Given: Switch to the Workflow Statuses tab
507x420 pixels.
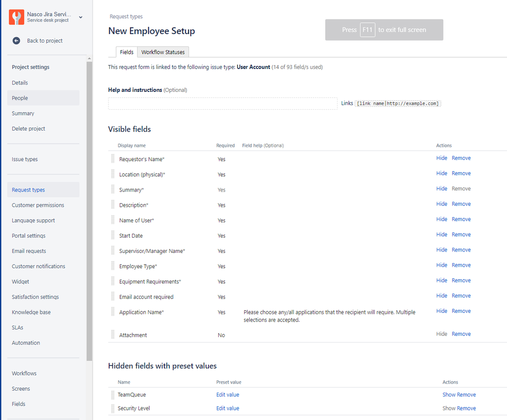Looking at the screenshot, I should coord(163,52).
